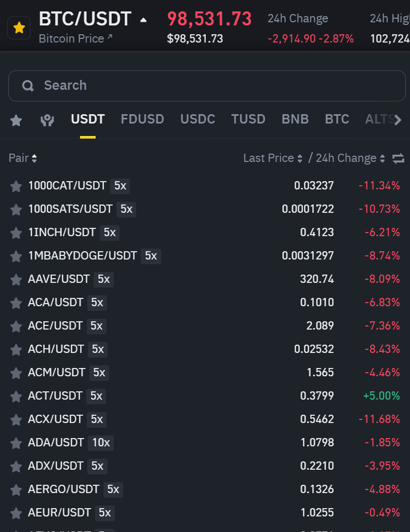Select the AERGO/USDT pair row
This screenshot has height=532, width=410.
click(x=205, y=489)
